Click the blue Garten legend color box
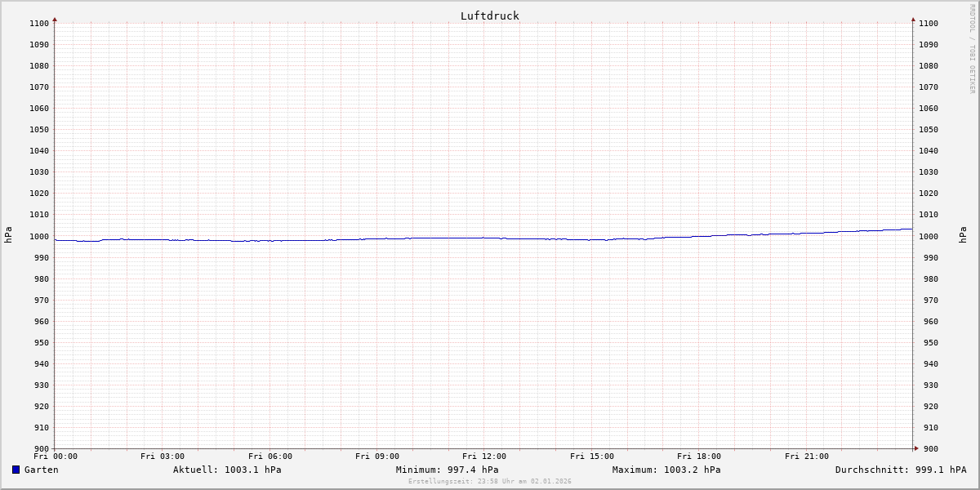The width and height of the screenshot is (980, 490). pyautogui.click(x=16, y=470)
